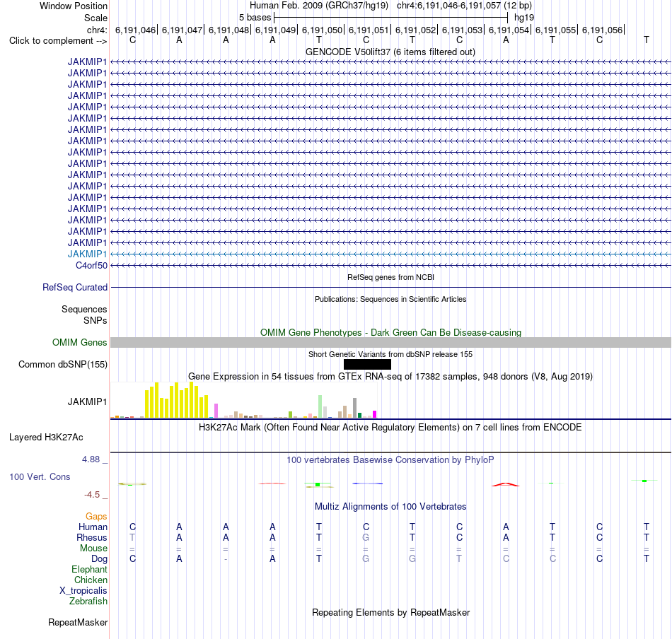Click the tall gray bar in GTEx chart
Viewport: 672px width, 639px height.
[x=355, y=408]
